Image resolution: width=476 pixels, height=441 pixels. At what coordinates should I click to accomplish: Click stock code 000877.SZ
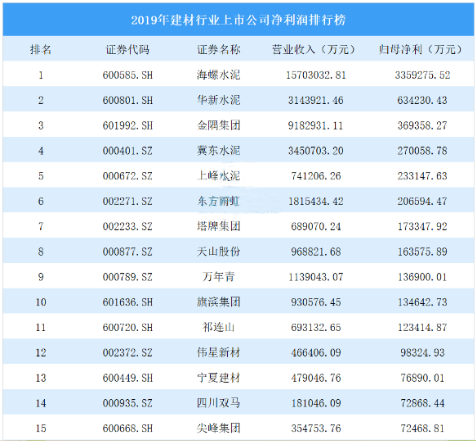point(128,252)
